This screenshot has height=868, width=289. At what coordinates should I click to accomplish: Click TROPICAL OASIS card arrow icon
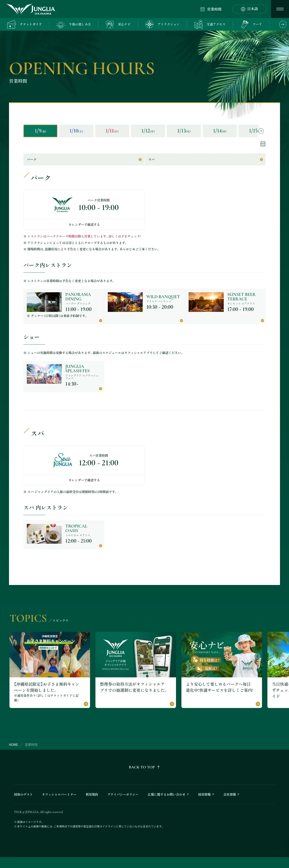(101, 546)
